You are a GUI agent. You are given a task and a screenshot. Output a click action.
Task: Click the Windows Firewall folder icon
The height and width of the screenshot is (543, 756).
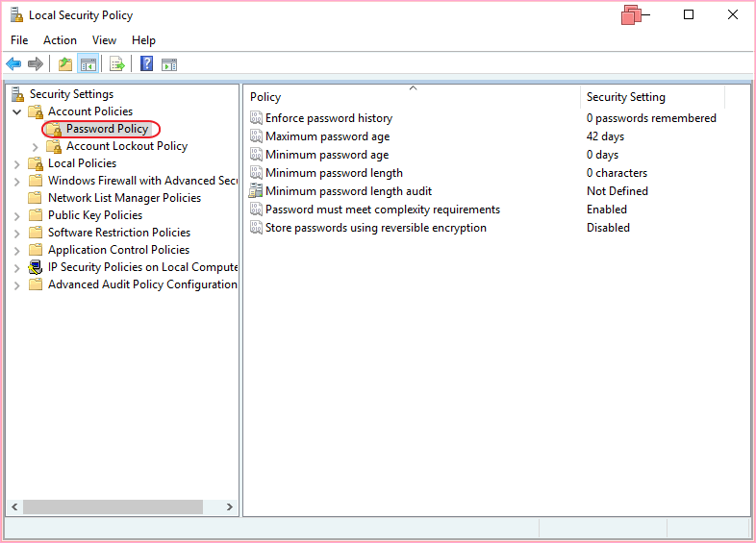36,181
